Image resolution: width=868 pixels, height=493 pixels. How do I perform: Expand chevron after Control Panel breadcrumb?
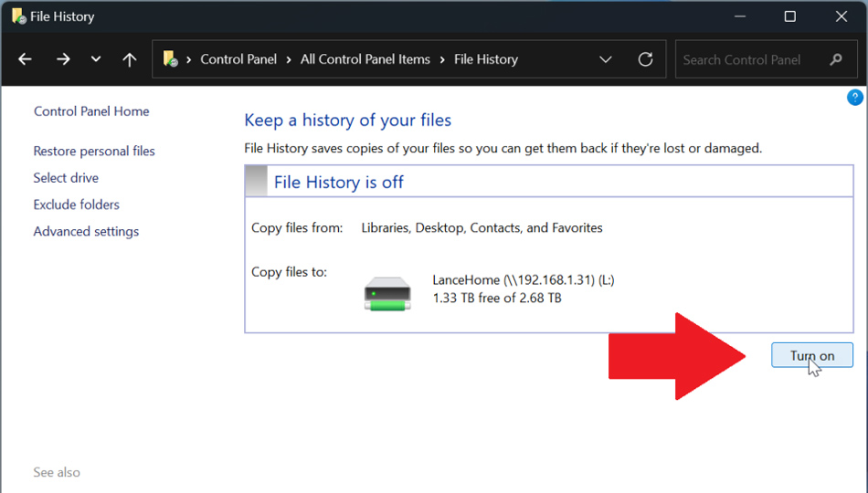point(289,59)
